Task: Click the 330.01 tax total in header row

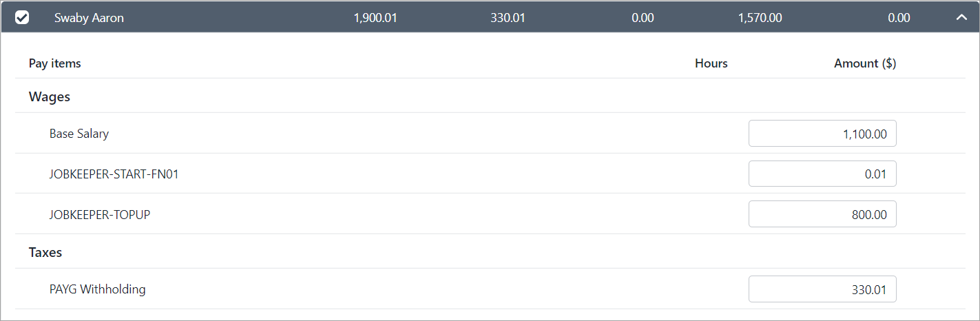Action: point(508,18)
